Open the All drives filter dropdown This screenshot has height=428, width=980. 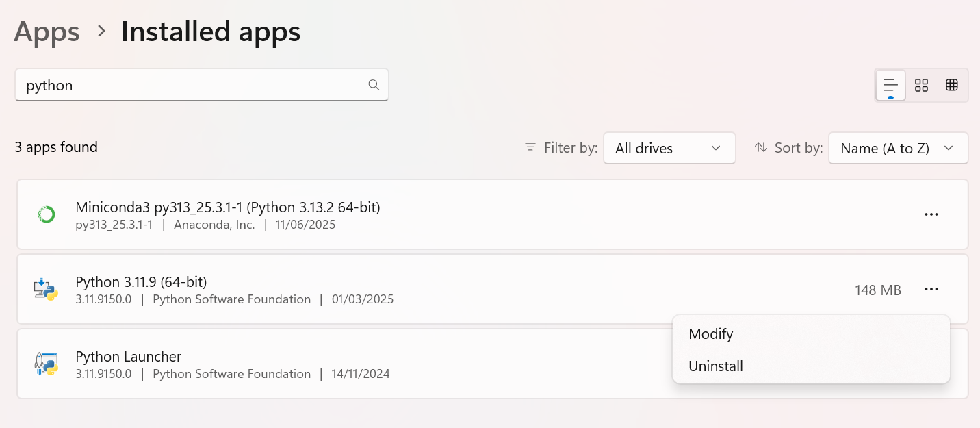click(669, 148)
